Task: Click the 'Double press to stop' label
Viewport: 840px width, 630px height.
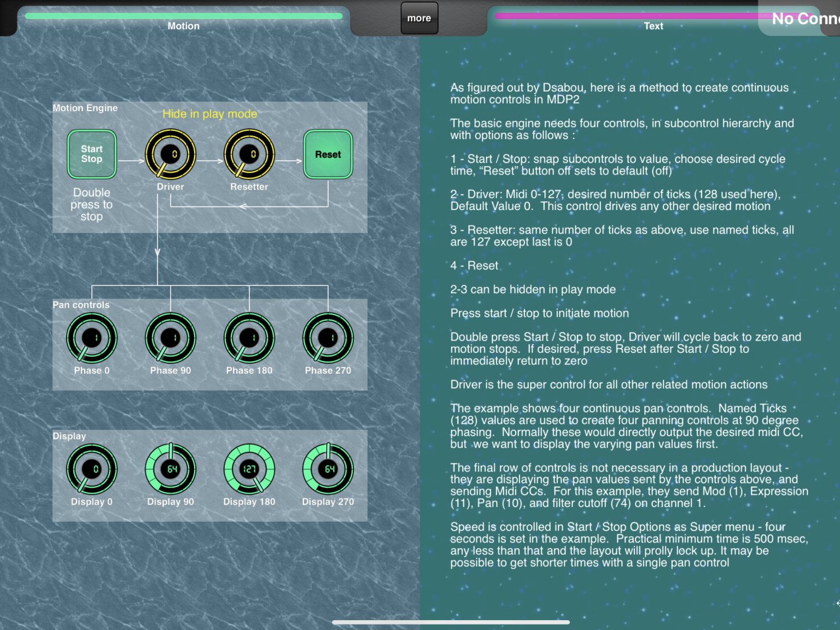Action: 92,205
